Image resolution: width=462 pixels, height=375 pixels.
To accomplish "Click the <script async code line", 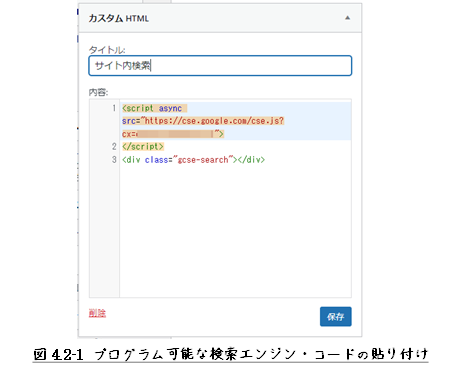I will coord(154,108).
